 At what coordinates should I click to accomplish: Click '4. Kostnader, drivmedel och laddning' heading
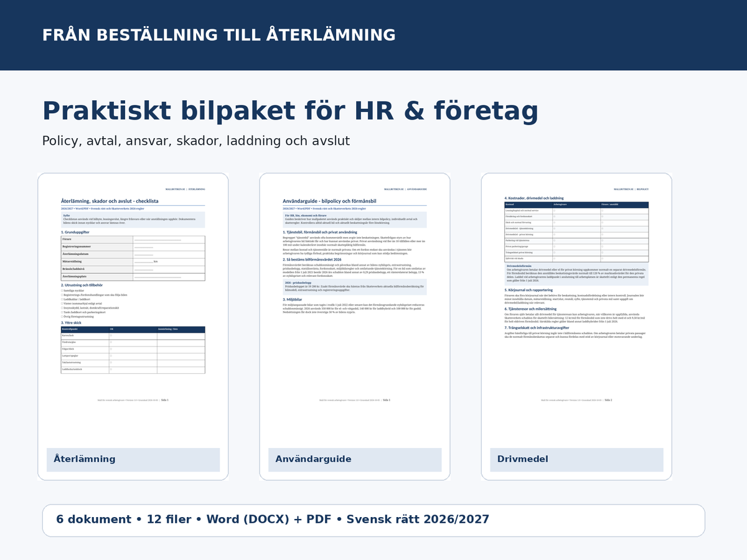(x=533, y=198)
